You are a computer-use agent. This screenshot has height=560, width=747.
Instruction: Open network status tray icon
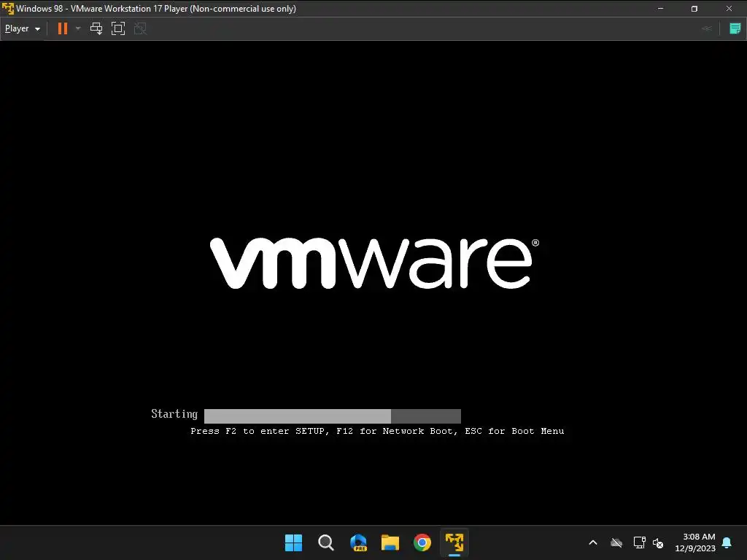(639, 542)
